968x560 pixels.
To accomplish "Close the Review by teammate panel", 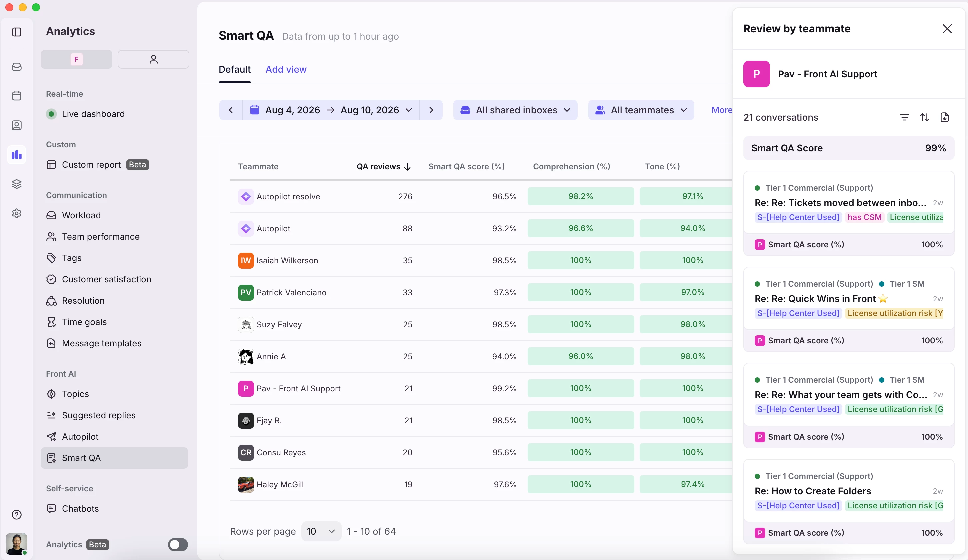I will pos(947,29).
